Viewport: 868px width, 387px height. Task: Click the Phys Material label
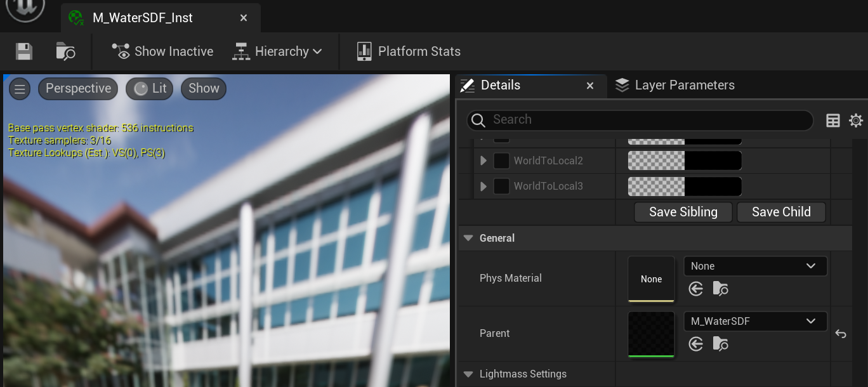click(511, 279)
